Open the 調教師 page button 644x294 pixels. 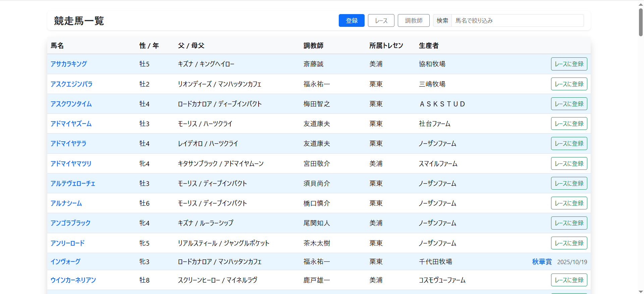click(414, 20)
